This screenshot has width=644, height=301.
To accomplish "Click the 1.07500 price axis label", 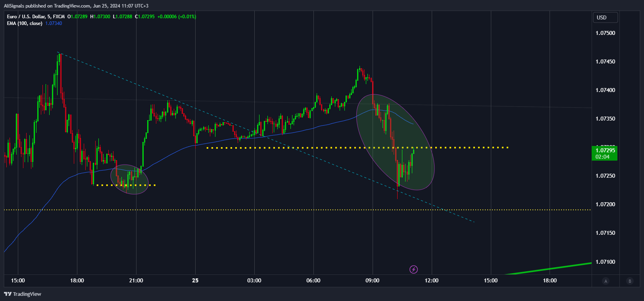I will (605, 33).
